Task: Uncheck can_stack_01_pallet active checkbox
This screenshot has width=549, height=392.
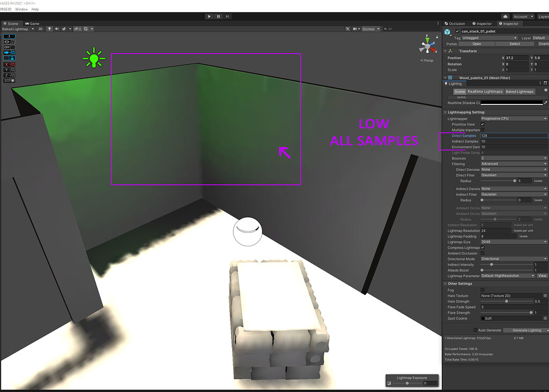Action: tap(457, 32)
